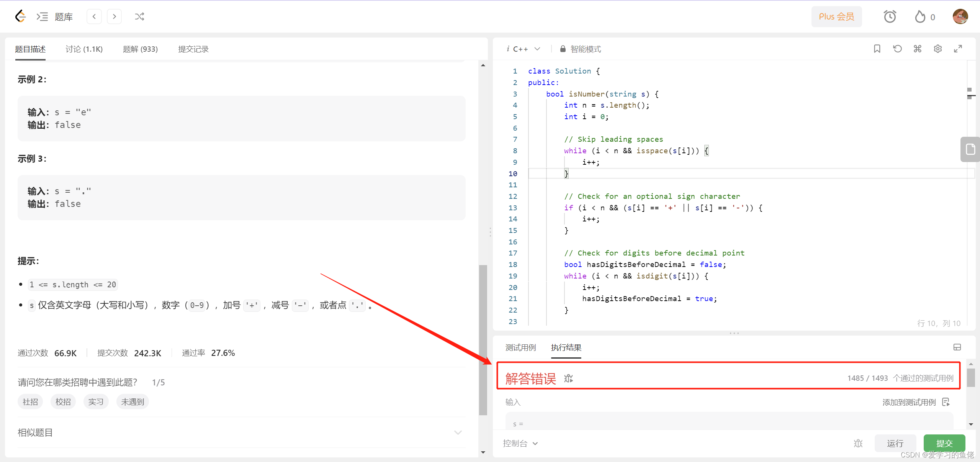Click the timer/clock icon

click(889, 17)
